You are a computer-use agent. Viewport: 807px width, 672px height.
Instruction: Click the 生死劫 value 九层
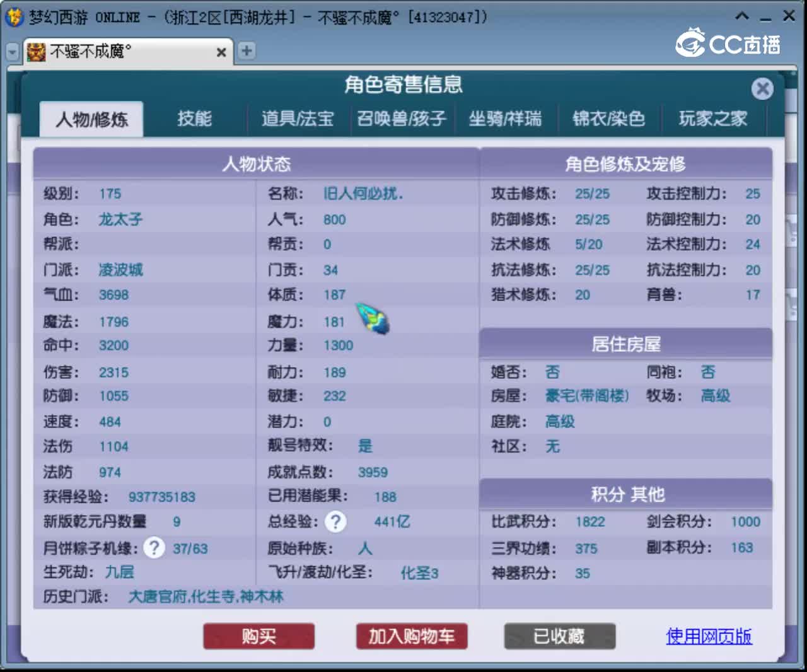pos(119,572)
